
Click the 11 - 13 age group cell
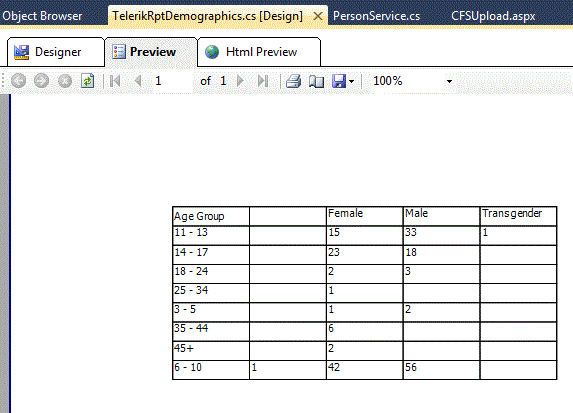click(211, 235)
